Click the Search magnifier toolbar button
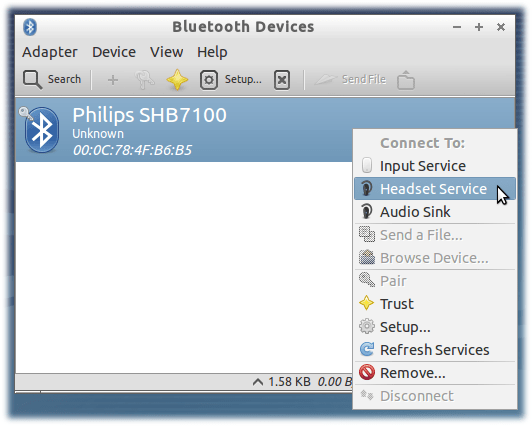This screenshot has width=532, height=426. pyautogui.click(x=52, y=80)
